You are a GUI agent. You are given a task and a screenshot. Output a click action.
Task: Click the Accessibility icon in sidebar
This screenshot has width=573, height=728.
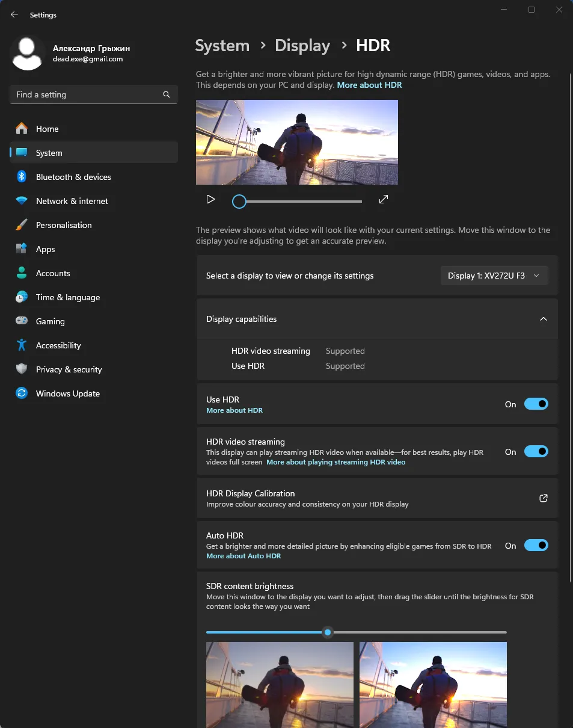tap(22, 345)
